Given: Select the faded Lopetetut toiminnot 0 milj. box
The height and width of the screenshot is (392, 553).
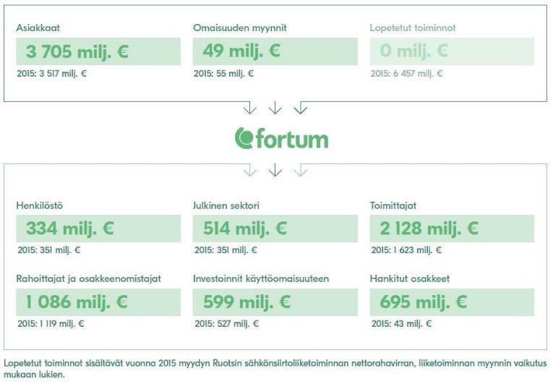Looking at the screenshot, I should [x=452, y=51].
